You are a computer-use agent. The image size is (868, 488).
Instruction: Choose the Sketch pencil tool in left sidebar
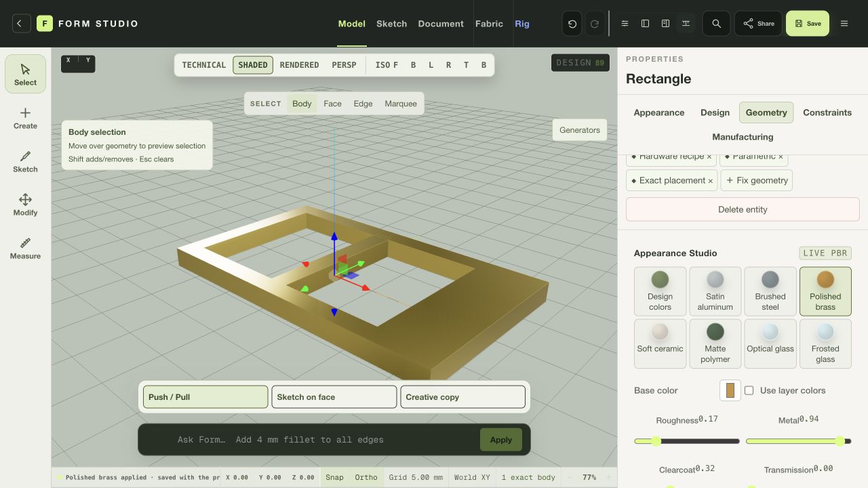coord(26,161)
